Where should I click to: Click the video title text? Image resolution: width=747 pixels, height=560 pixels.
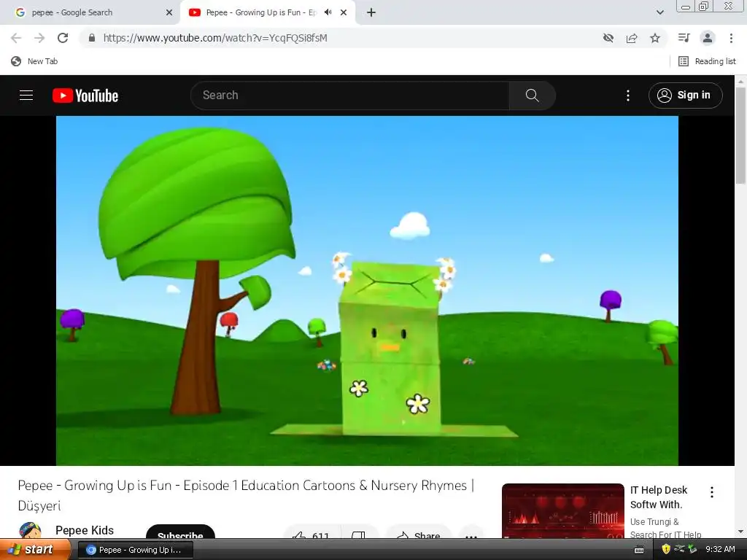[x=246, y=495]
